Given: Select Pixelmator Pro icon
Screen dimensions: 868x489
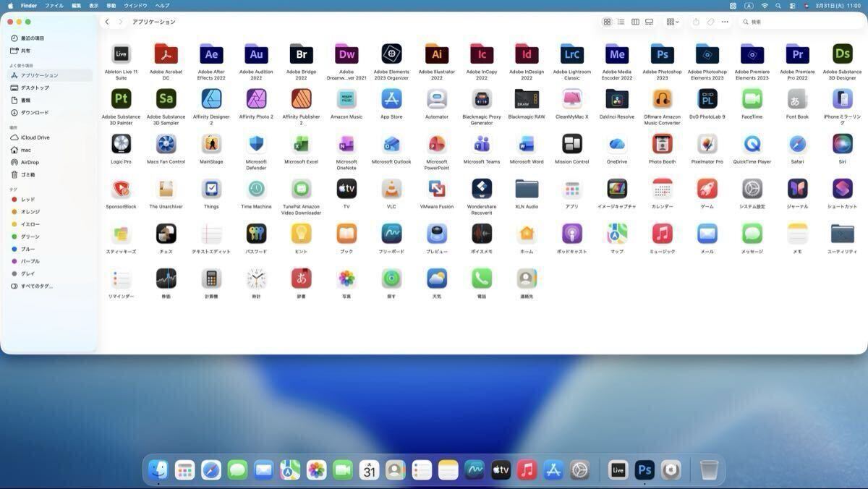Looking at the screenshot, I should tap(707, 144).
